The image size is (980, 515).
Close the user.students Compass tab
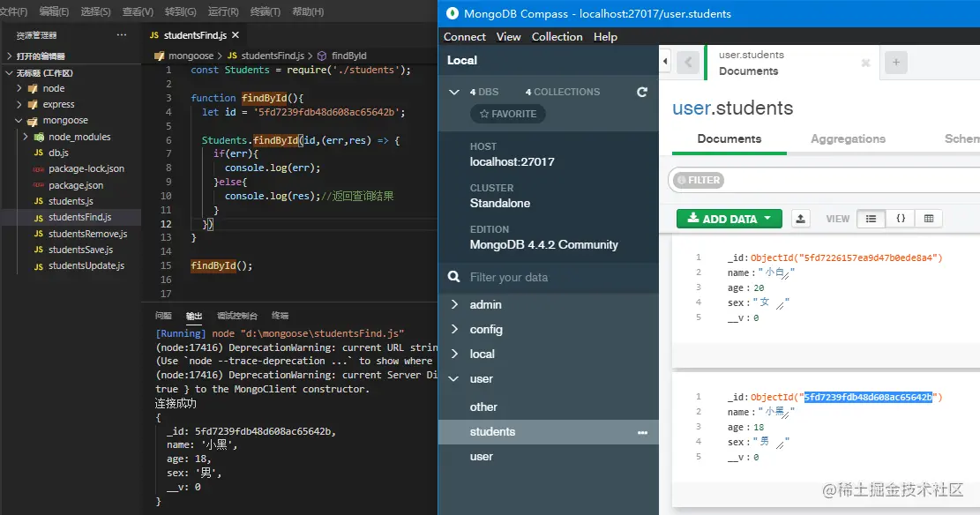[x=865, y=63]
